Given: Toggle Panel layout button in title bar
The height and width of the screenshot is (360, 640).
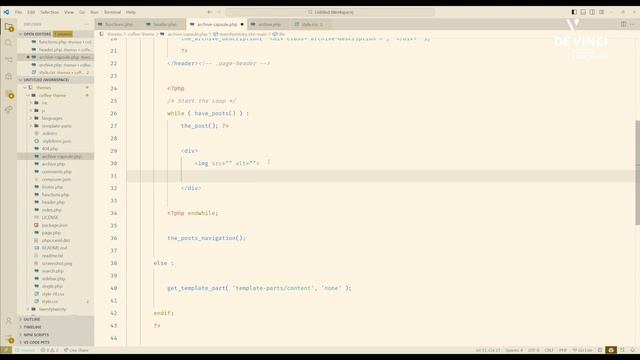Looking at the screenshot, I should click(583, 12).
